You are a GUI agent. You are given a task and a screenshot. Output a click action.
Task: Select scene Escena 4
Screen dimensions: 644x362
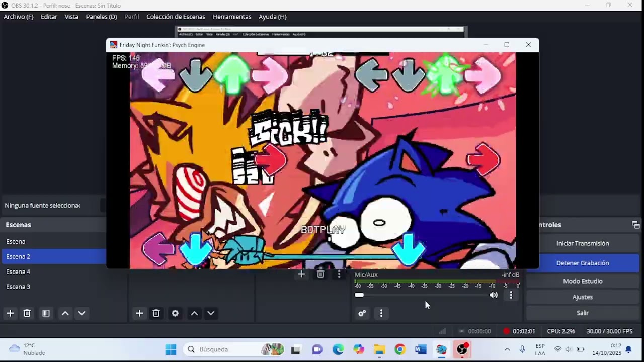coord(53,271)
